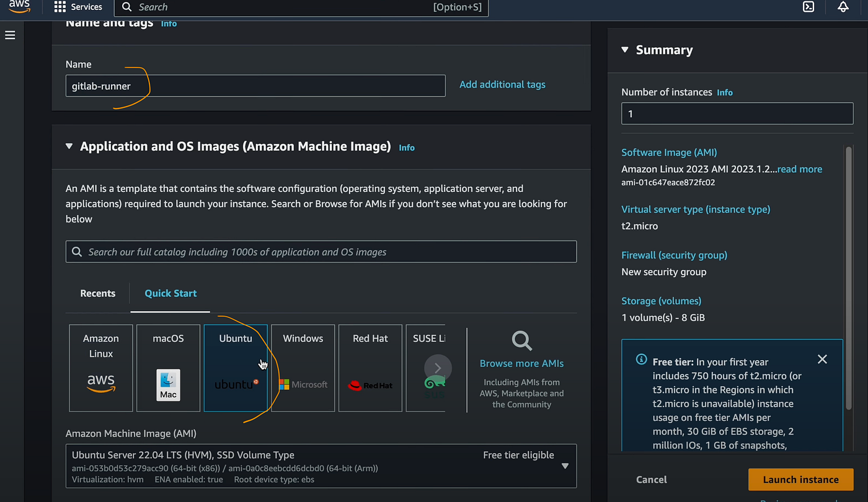Click the Free tier eligible label
This screenshot has height=502, width=868.
coord(518,455)
